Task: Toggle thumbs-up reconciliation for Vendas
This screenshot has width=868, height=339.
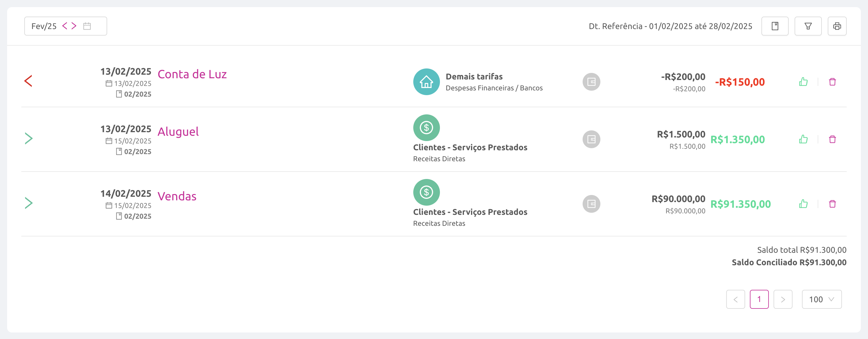Action: 803,204
